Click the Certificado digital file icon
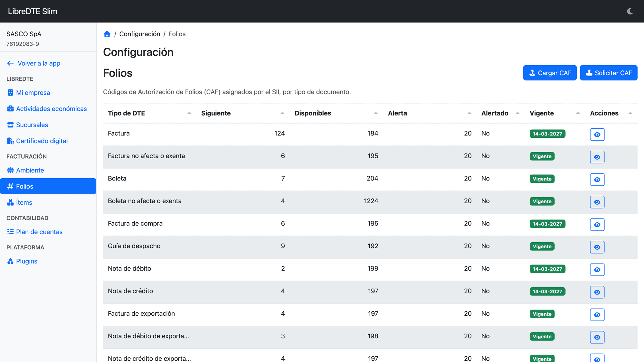Viewport: 644px width, 362px height. point(10,141)
